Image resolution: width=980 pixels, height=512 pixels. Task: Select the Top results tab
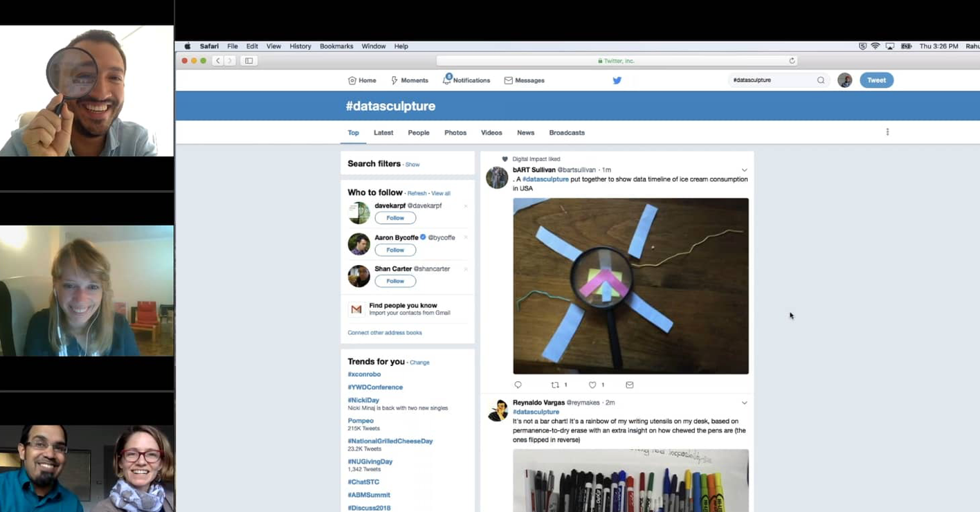click(353, 133)
